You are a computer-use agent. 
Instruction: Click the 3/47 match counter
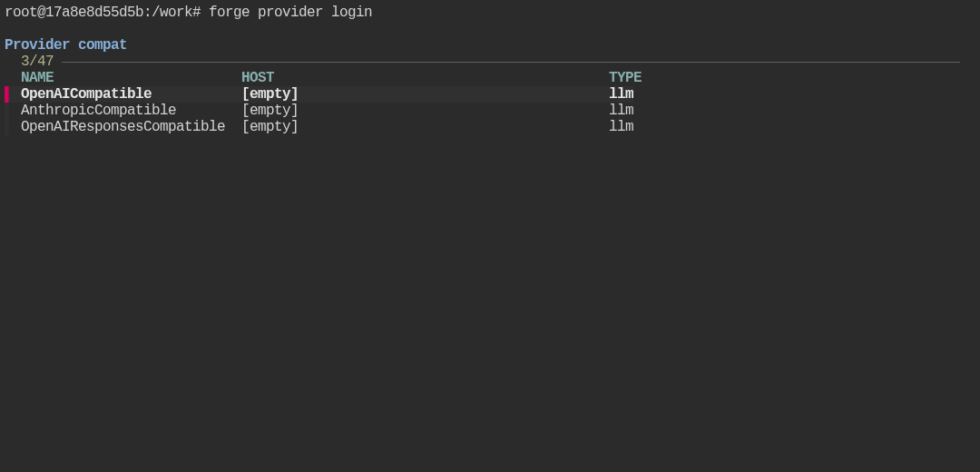click(37, 61)
